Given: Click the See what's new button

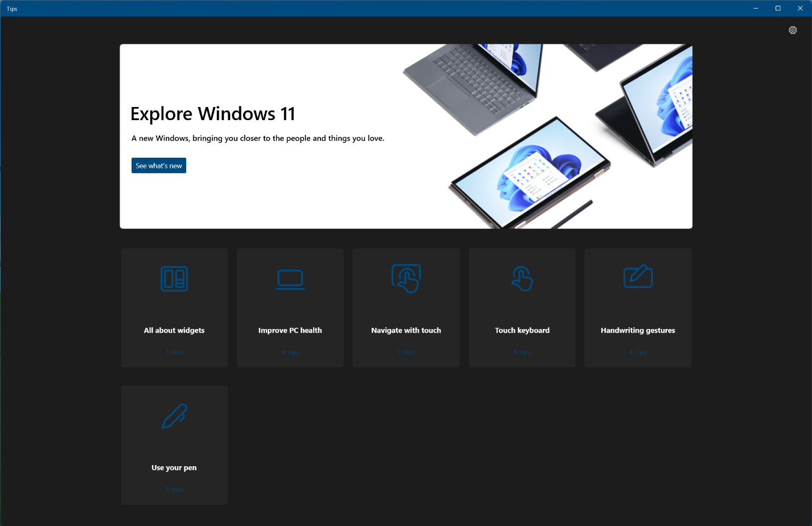Looking at the screenshot, I should [x=158, y=165].
